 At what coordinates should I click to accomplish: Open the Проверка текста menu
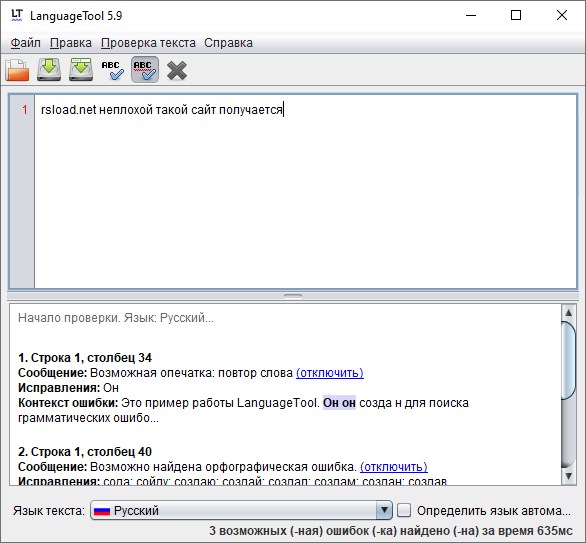coord(148,43)
